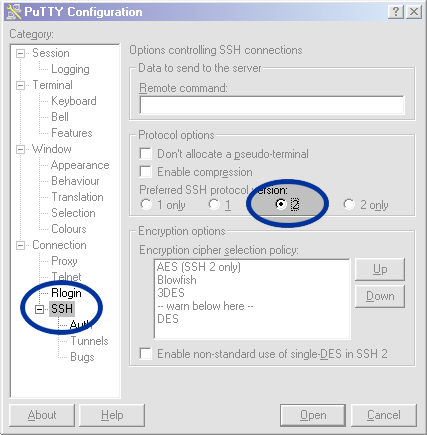
Task: Enable Don't allocate a pseudo-terminal
Action: click(146, 154)
